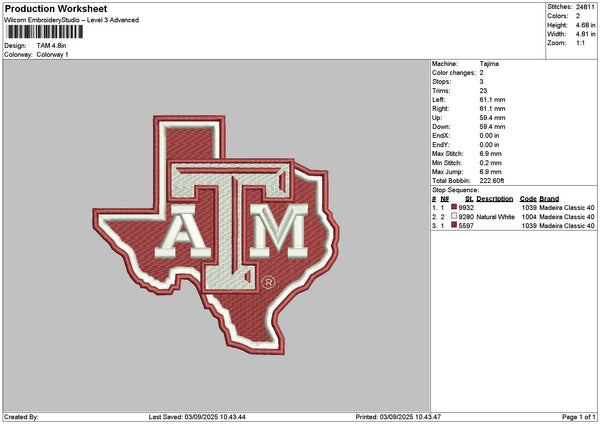This screenshot has width=600, height=424.
Task: Click the 'Printed' timestamp in footer
Action: (398, 417)
